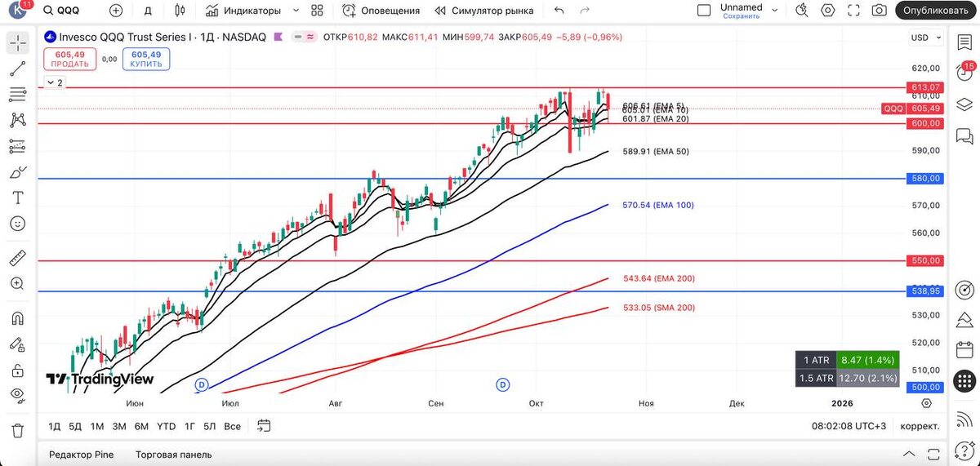Image resolution: width=980 pixels, height=466 pixels.
Task: Open the layout Unnamed dropdown arrow
Action: (776, 11)
